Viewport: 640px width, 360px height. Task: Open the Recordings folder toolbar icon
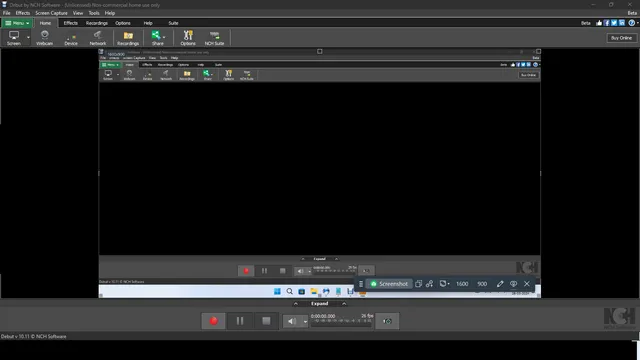point(128,38)
